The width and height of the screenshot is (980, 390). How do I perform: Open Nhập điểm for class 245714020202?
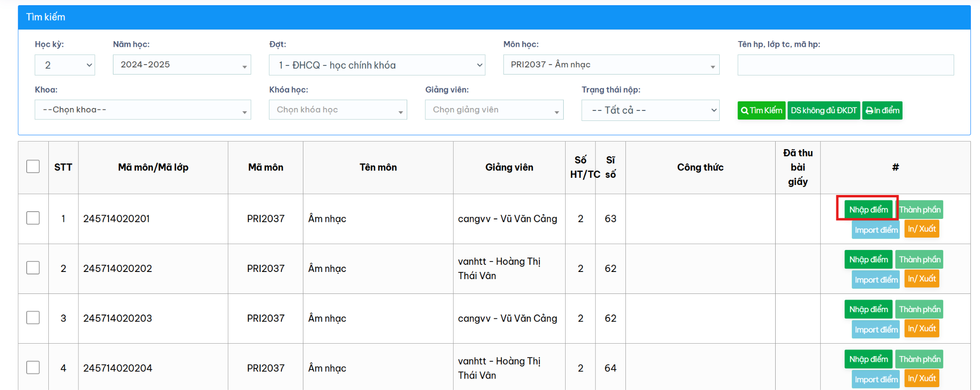click(x=869, y=260)
